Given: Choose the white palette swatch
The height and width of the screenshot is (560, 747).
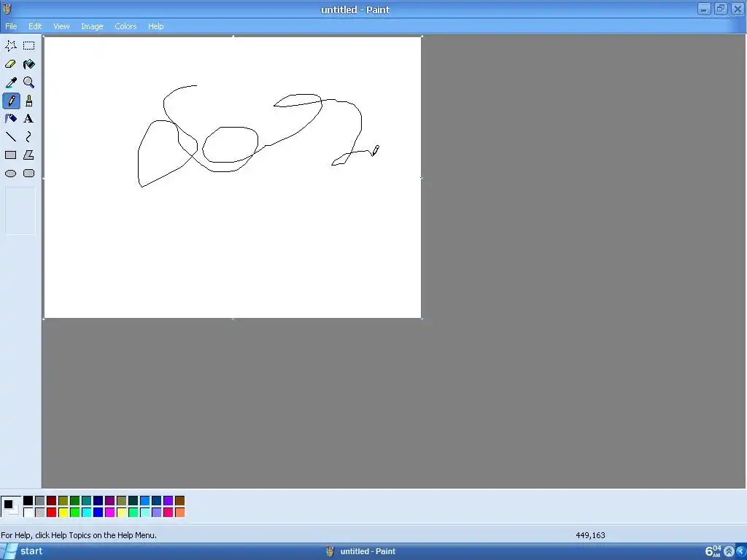Looking at the screenshot, I should [x=28, y=513].
